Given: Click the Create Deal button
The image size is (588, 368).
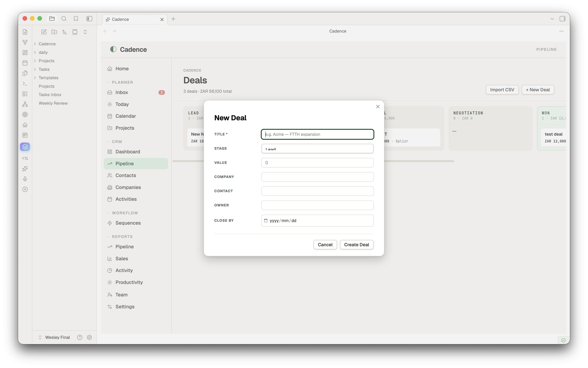Looking at the screenshot, I should [356, 245].
